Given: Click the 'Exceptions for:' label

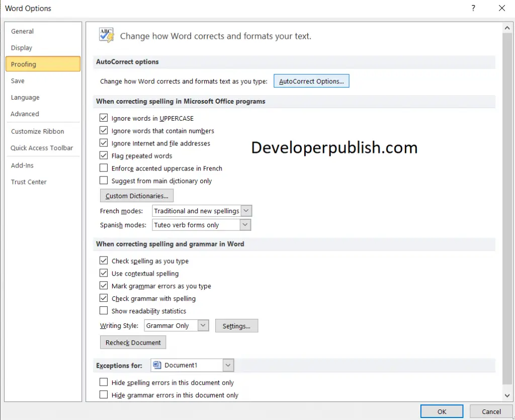Looking at the screenshot, I should pyautogui.click(x=119, y=366).
